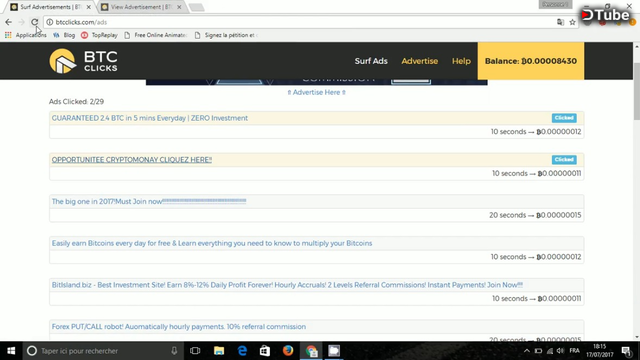Open the Windows Start menu
The image size is (640, 360).
[x=11, y=351]
